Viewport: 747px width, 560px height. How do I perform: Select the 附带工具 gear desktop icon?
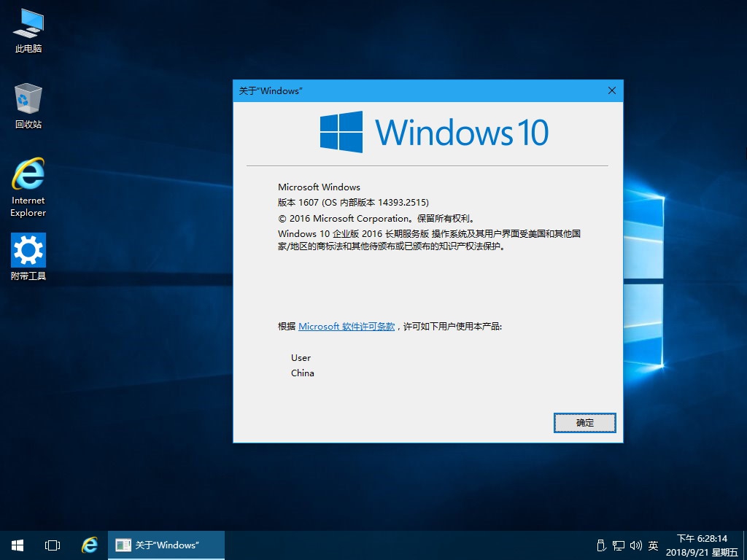(x=28, y=257)
